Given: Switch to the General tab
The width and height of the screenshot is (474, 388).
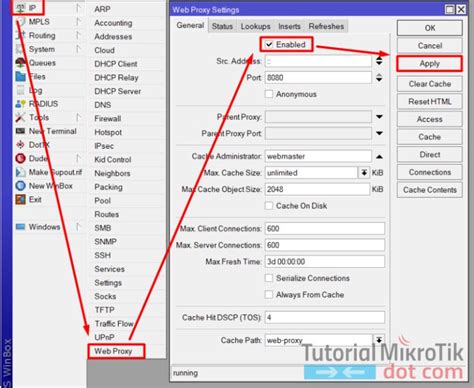Looking at the screenshot, I should click(190, 25).
